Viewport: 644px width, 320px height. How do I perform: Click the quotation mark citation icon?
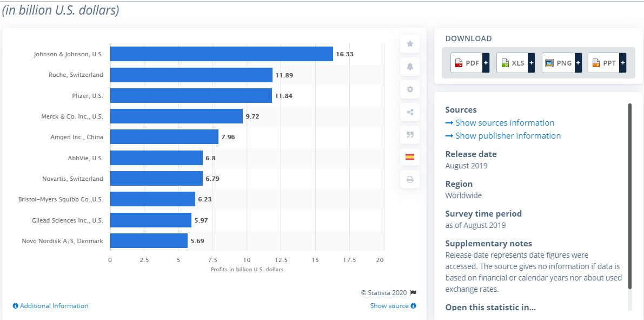[x=409, y=134]
